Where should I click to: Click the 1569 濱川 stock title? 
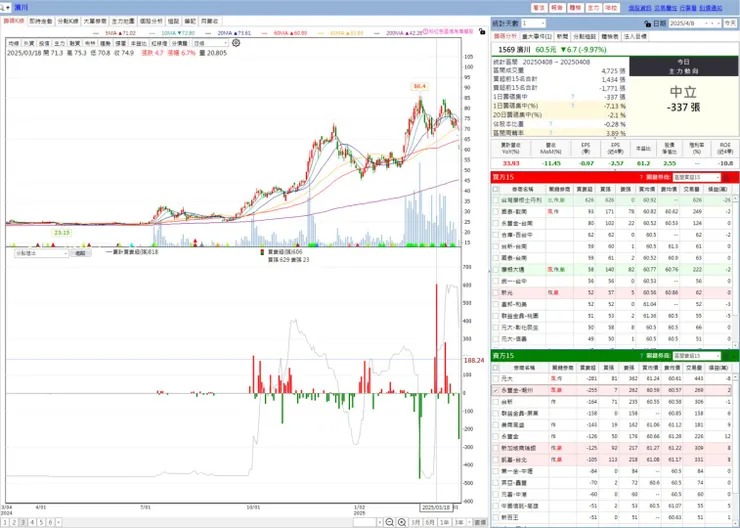514,50
